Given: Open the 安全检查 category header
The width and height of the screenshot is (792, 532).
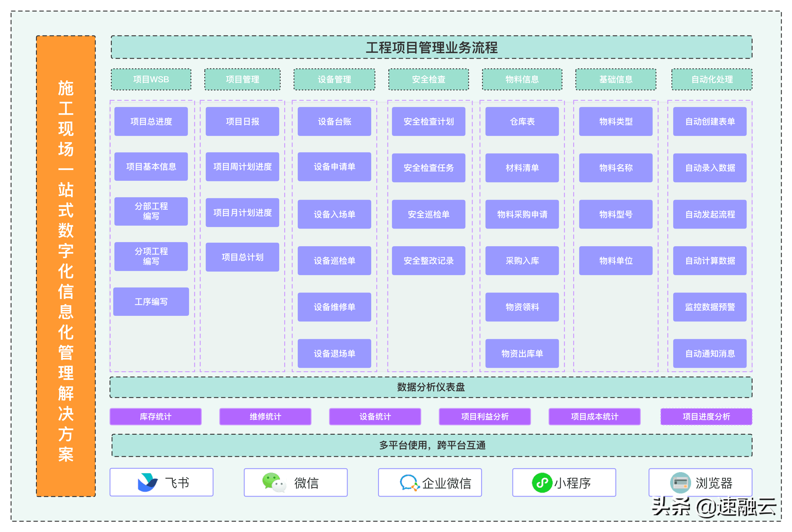Looking at the screenshot, I should point(428,79).
